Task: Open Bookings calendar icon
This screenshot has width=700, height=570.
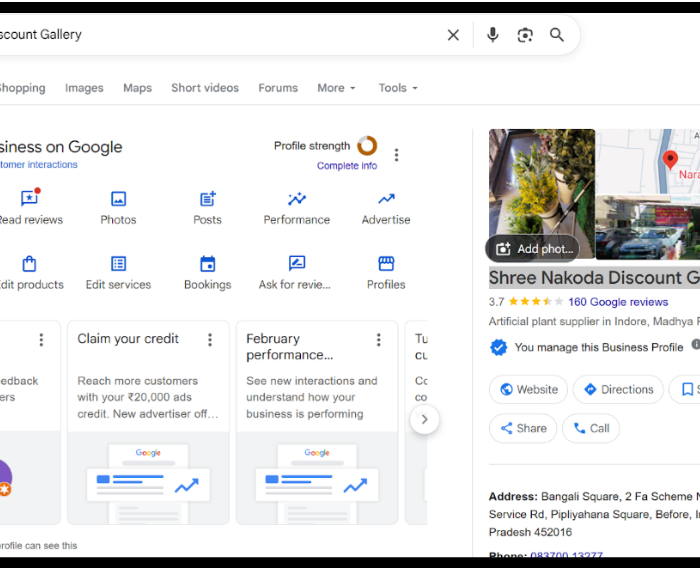Action: tap(207, 264)
